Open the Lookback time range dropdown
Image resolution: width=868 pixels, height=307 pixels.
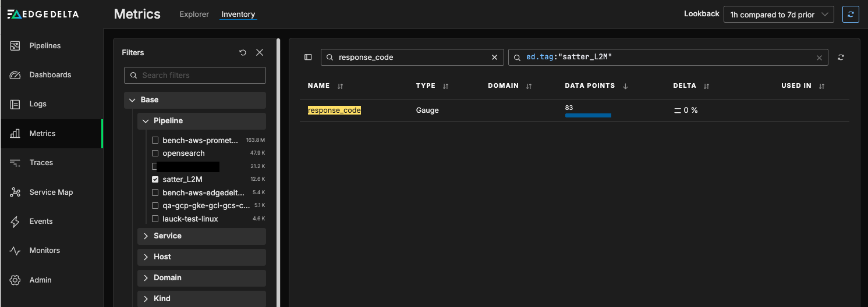tap(778, 15)
